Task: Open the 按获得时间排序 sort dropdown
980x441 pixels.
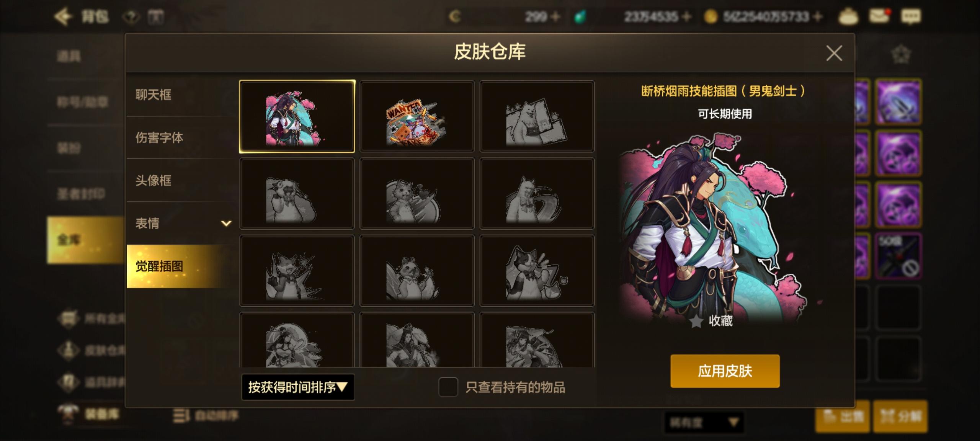Action: pyautogui.click(x=298, y=387)
